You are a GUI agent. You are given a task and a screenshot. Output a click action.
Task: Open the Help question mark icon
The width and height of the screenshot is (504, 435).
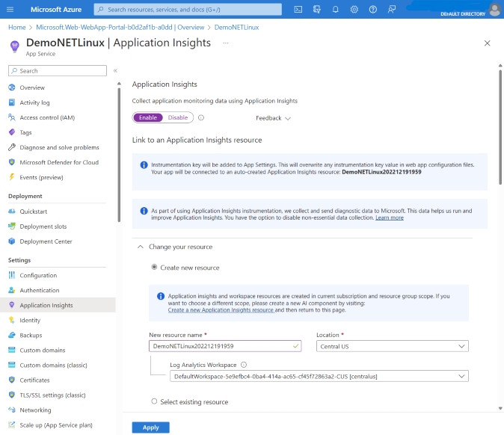[x=373, y=9]
